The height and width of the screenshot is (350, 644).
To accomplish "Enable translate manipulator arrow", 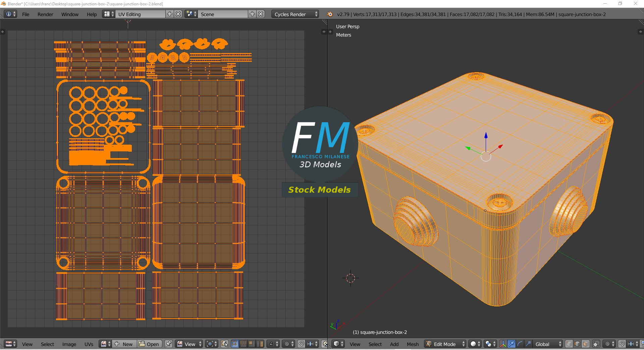I will point(512,344).
